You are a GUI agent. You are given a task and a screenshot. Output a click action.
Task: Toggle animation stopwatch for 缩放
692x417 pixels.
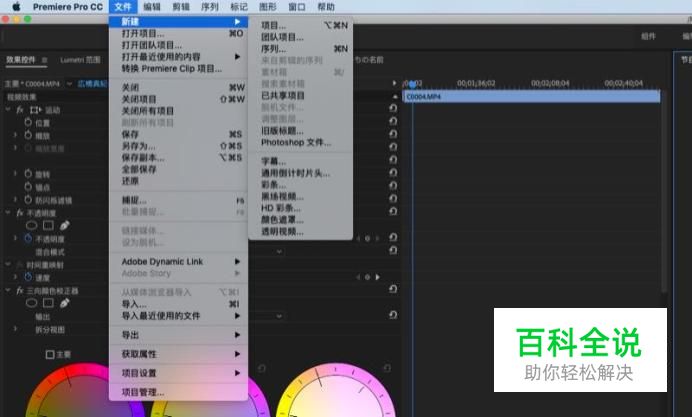point(28,135)
